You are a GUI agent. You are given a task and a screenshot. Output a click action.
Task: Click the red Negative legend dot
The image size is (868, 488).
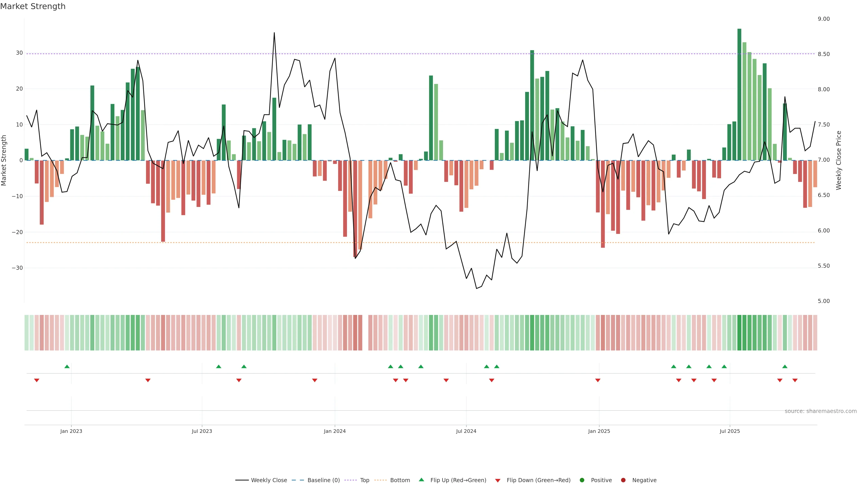(x=623, y=480)
